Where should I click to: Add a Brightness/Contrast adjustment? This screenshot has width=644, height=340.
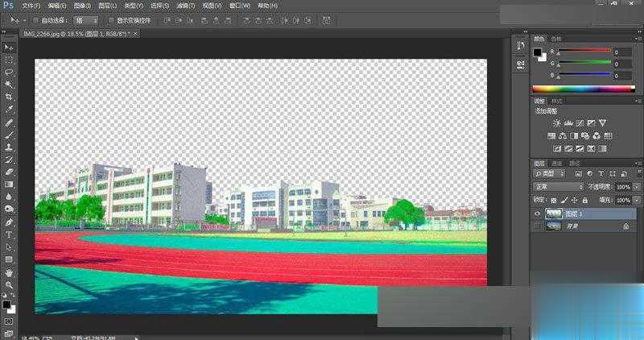tap(557, 123)
